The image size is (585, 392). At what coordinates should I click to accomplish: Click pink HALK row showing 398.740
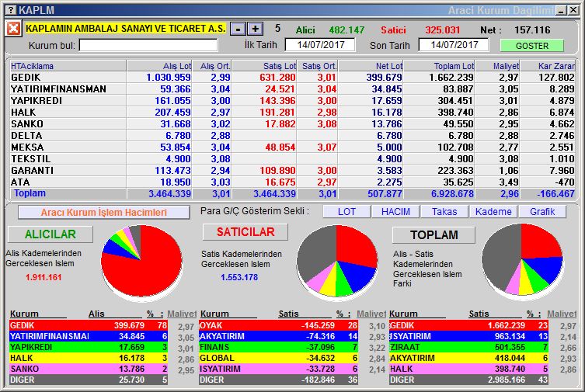tap(468, 369)
